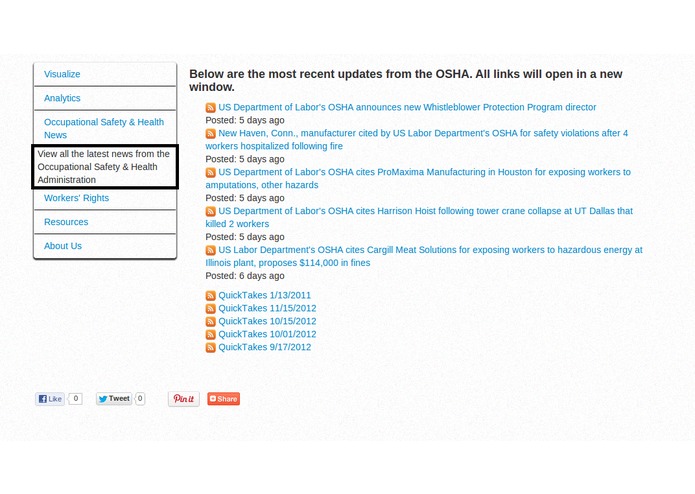Open the Analytics menu item

point(105,98)
